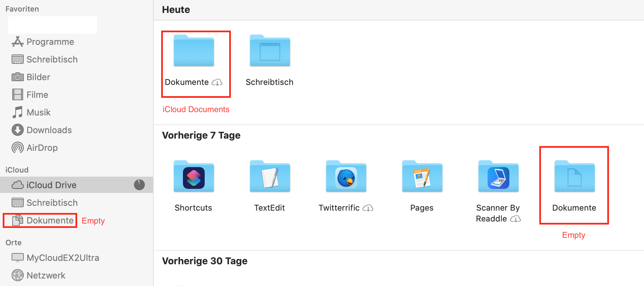Open Schreibtisch under iCloud section
The image size is (644, 286).
pos(45,203)
